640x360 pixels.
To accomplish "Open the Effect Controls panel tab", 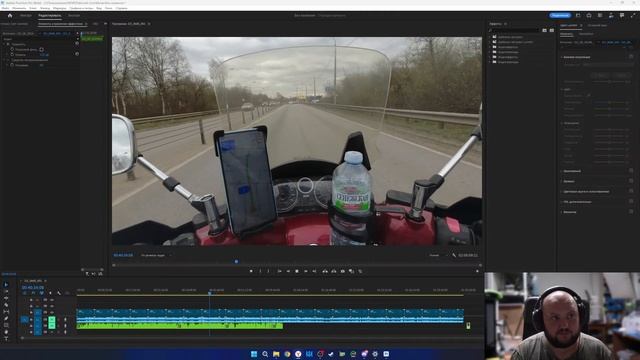I will [x=60, y=24].
